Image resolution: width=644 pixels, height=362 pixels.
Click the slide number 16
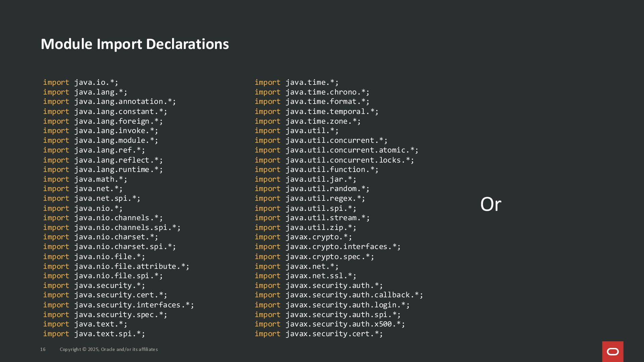point(43,349)
